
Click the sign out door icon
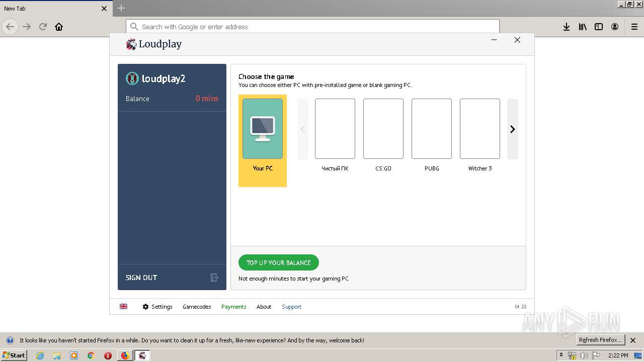pyautogui.click(x=214, y=278)
